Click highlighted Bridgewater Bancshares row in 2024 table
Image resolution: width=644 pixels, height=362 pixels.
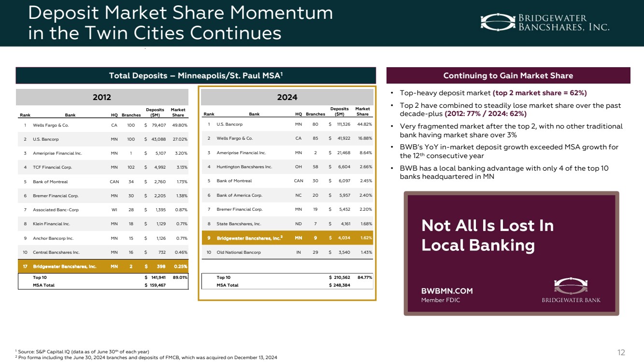[x=287, y=238]
